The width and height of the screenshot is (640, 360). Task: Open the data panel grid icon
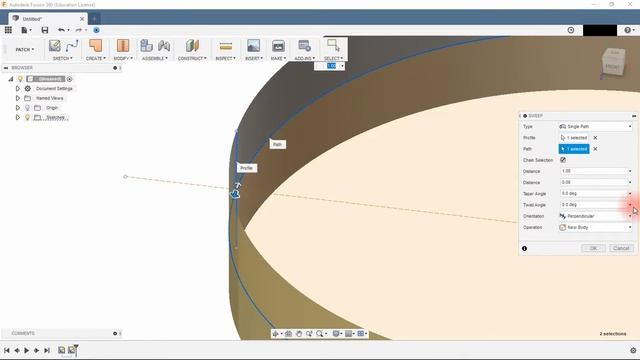[x=8, y=30]
